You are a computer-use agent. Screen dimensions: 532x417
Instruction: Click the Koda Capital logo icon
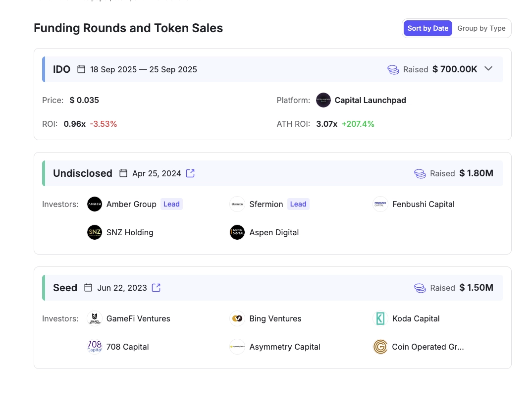pos(380,318)
